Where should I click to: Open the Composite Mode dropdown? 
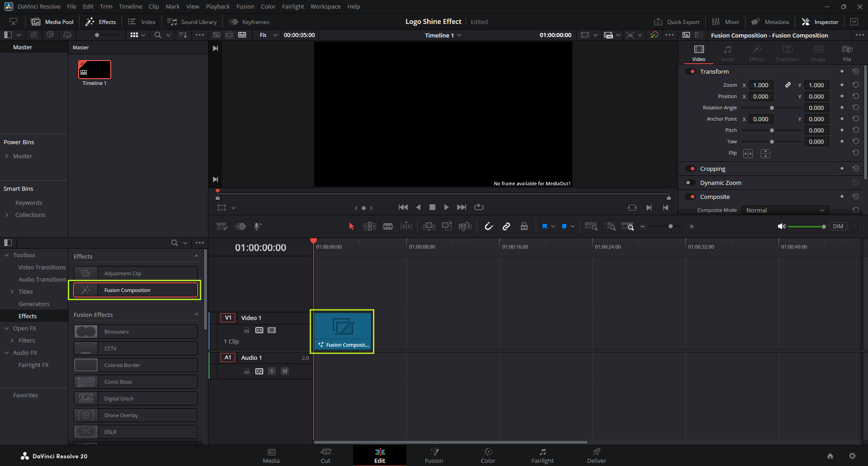click(785, 210)
